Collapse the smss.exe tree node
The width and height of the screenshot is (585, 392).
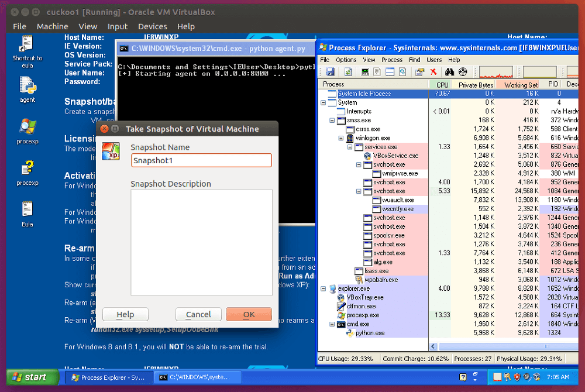coord(332,121)
